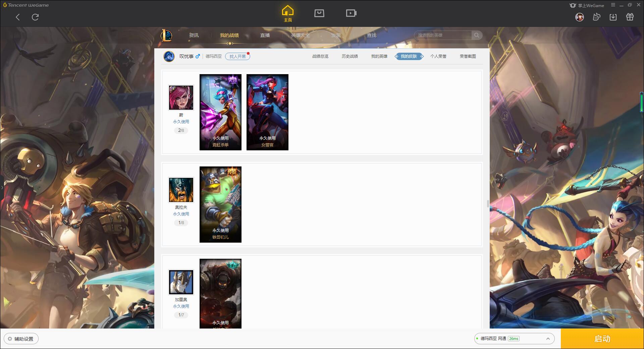Image resolution: width=644 pixels, height=349 pixels.
Task: Click the 2/8 skin count badge
Action: (x=181, y=131)
